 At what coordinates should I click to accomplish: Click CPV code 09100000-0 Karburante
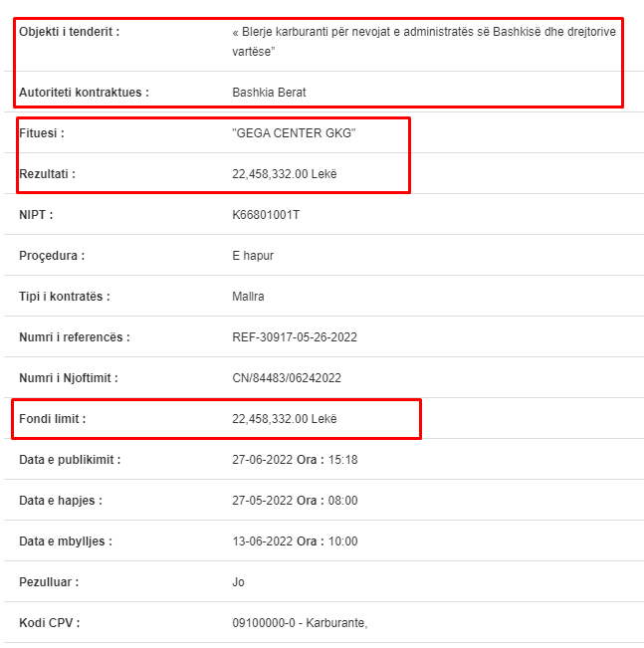point(300,623)
